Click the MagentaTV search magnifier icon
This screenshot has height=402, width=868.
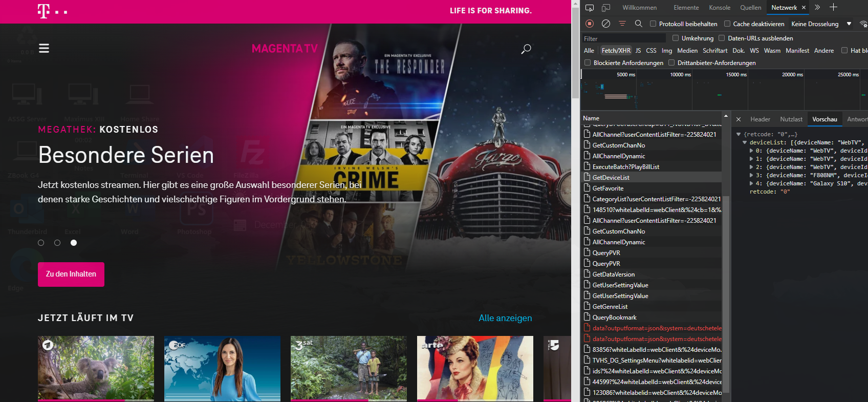pyautogui.click(x=526, y=49)
